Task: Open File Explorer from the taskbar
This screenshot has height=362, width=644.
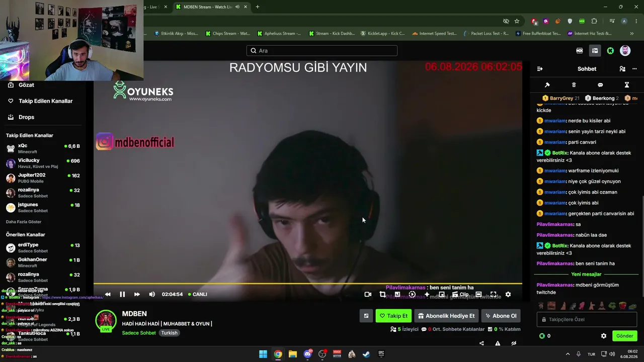Action: click(x=293, y=354)
